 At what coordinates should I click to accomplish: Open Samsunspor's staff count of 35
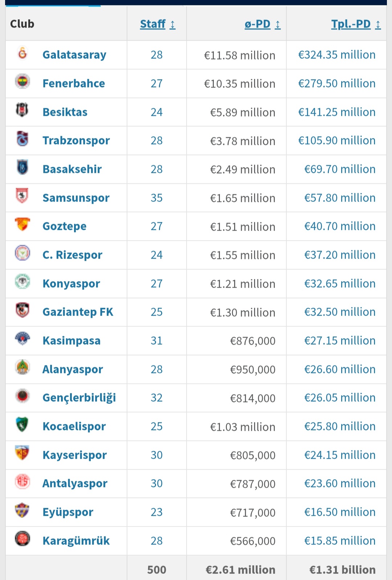(156, 198)
